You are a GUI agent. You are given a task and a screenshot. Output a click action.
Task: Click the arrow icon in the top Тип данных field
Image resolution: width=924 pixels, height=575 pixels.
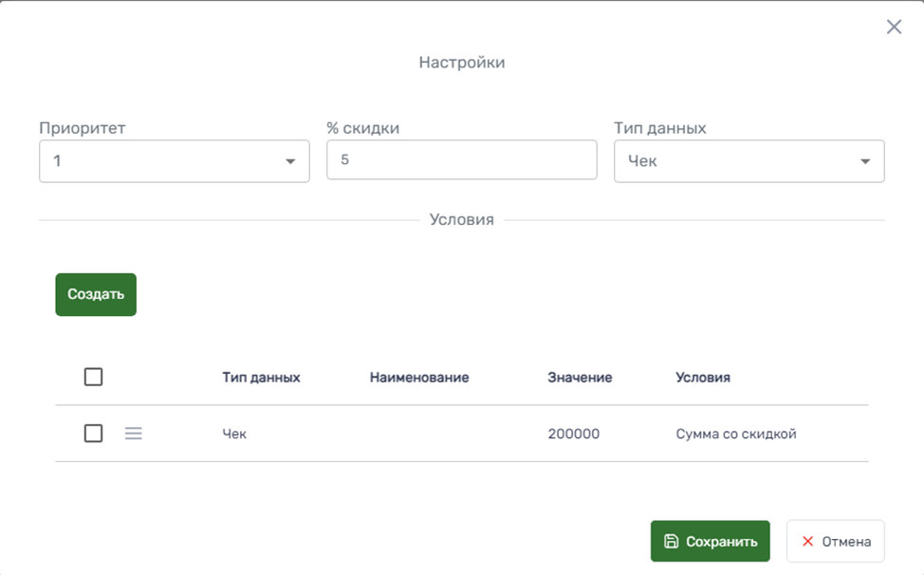coord(865,161)
